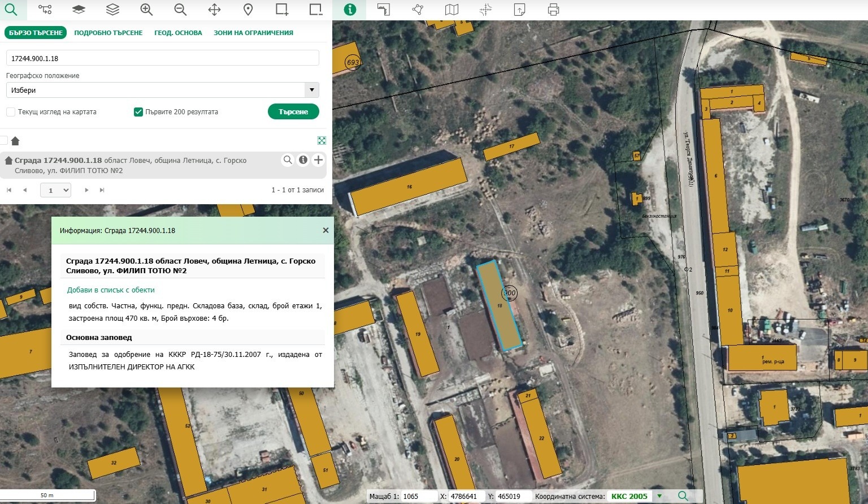868x504 pixels.
Task: Add result to list with plus icon
Action: point(318,160)
